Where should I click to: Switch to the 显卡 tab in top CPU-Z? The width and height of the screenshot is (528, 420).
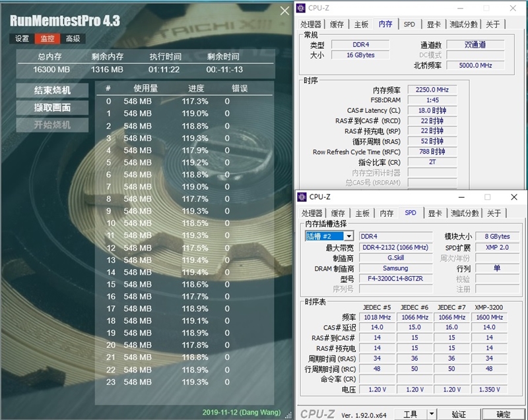click(x=434, y=24)
